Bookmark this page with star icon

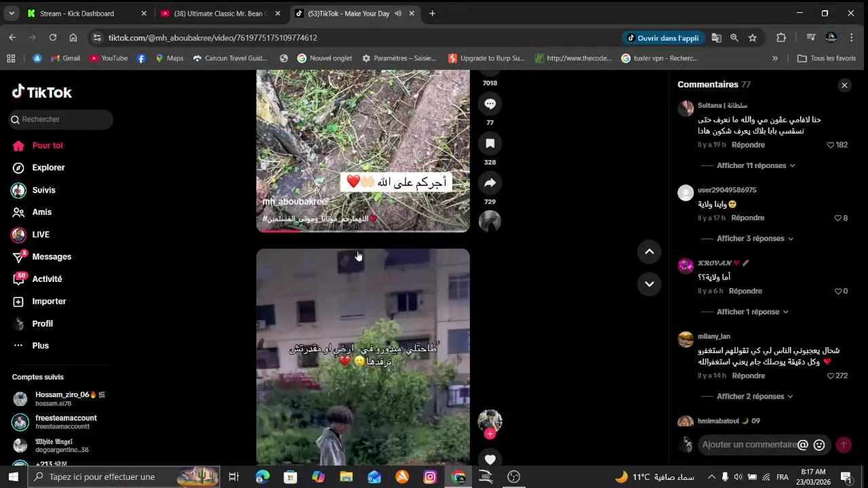pos(753,38)
